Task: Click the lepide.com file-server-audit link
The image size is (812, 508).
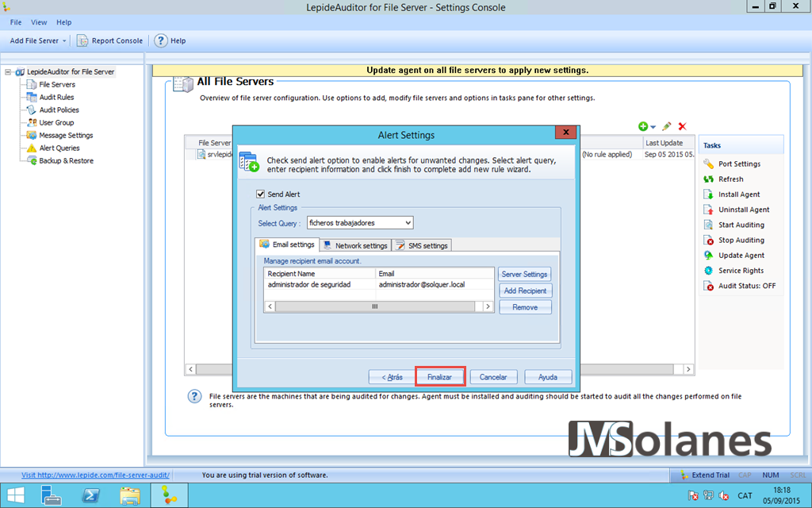Action: pyautogui.click(x=95, y=475)
